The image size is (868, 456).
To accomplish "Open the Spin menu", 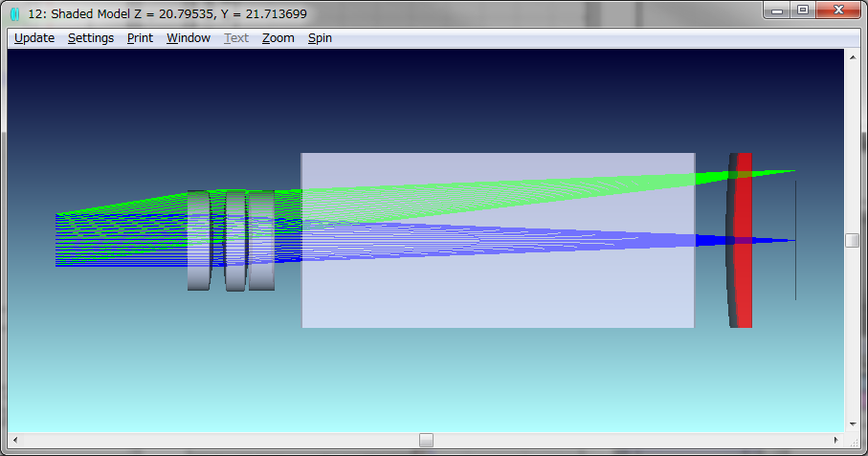I will tap(320, 38).
